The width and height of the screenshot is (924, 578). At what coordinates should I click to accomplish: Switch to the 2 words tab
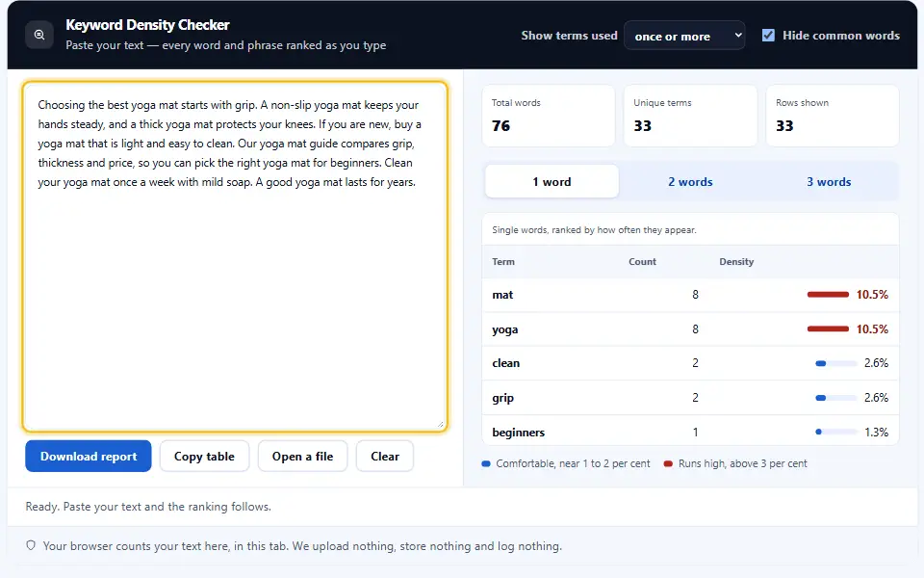tap(690, 182)
